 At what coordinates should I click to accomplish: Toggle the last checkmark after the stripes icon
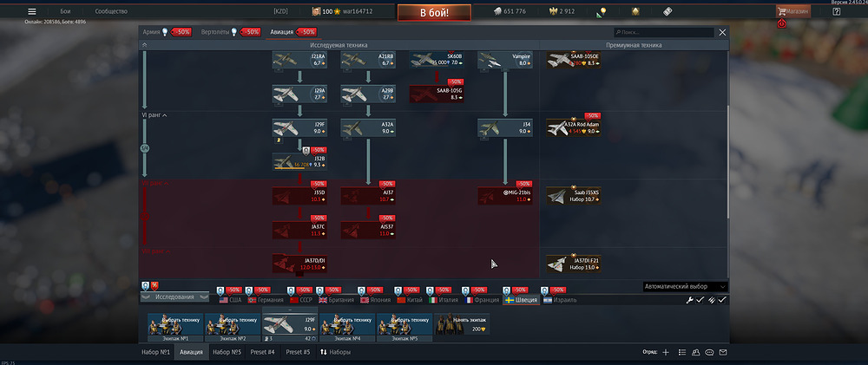[722, 300]
